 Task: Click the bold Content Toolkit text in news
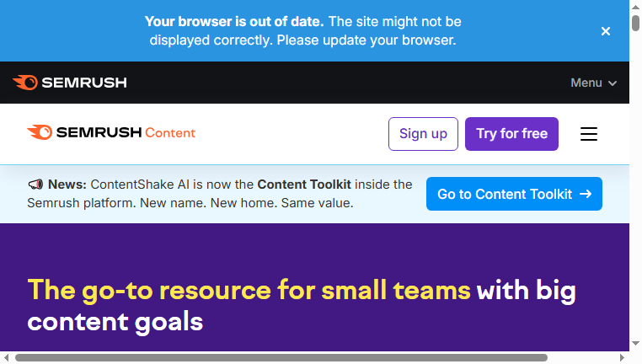pyautogui.click(x=304, y=185)
